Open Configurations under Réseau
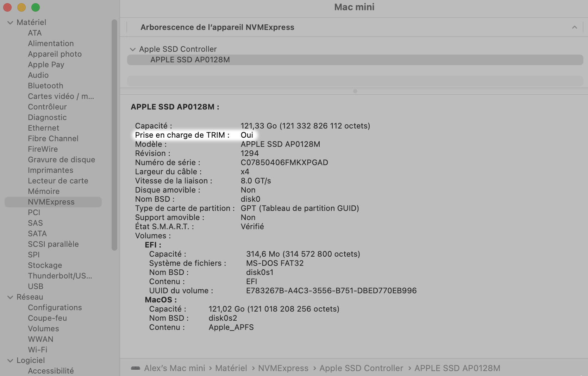588x376 pixels. [x=55, y=307]
